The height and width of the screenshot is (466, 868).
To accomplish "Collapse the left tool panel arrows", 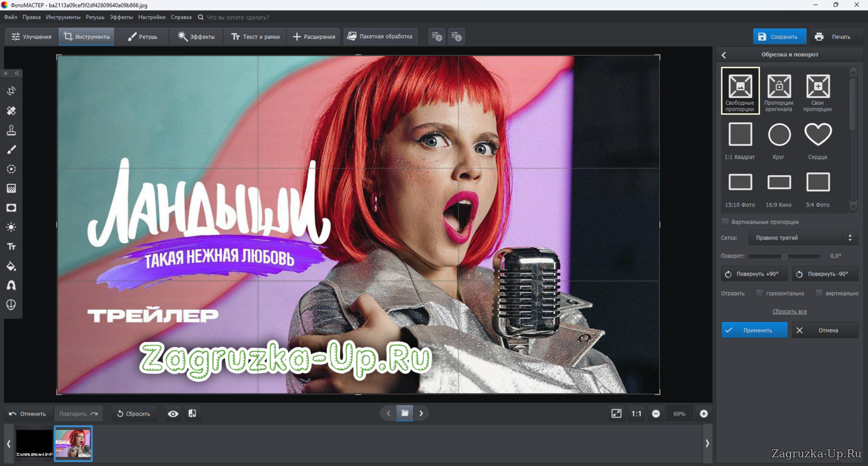I will (x=17, y=73).
